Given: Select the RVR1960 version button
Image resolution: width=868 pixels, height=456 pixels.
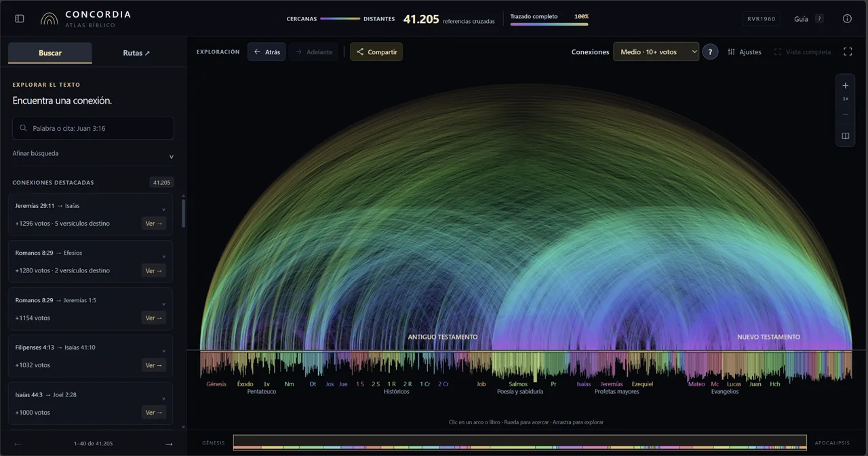Looking at the screenshot, I should coord(761,19).
